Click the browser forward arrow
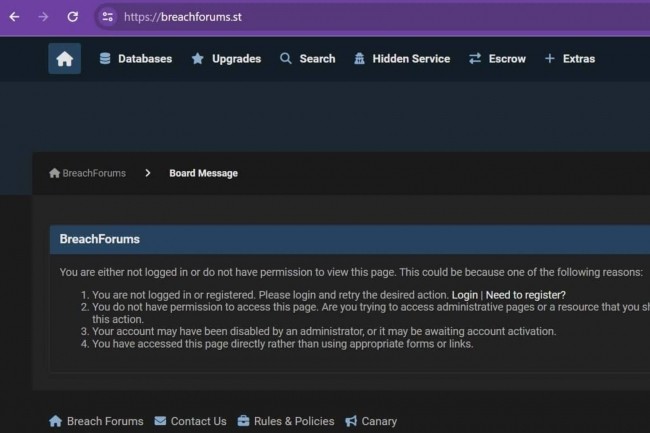Viewport: 650px width, 433px height. click(x=43, y=17)
